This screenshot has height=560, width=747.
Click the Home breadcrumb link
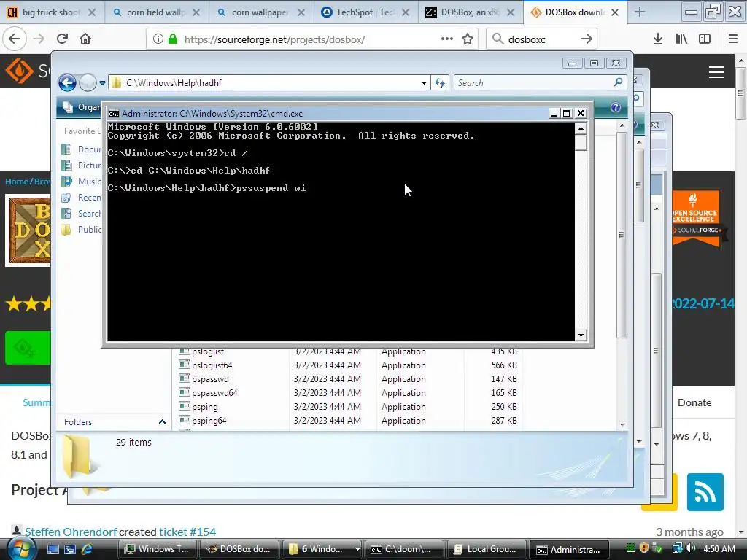(17, 182)
